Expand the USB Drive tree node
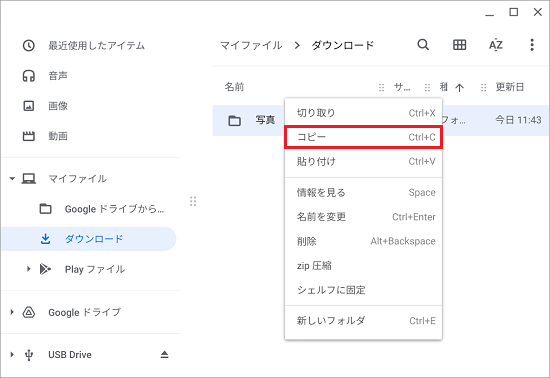Viewport: 550px width, 378px height. click(12, 355)
